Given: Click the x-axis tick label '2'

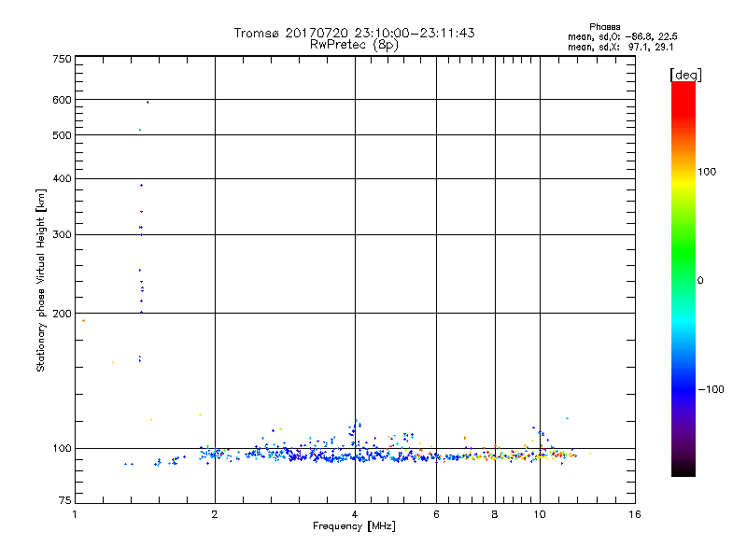Looking at the screenshot, I should [x=215, y=514].
